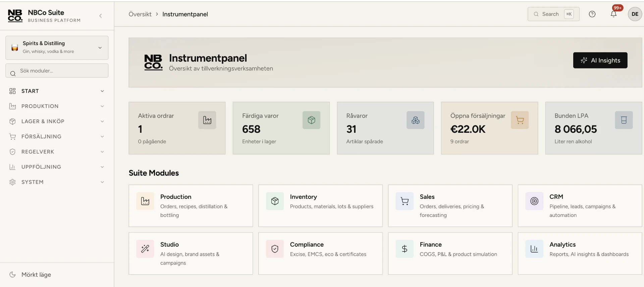644x287 pixels.
Task: Select REGELVERK in the sidebar
Action: tap(57, 152)
